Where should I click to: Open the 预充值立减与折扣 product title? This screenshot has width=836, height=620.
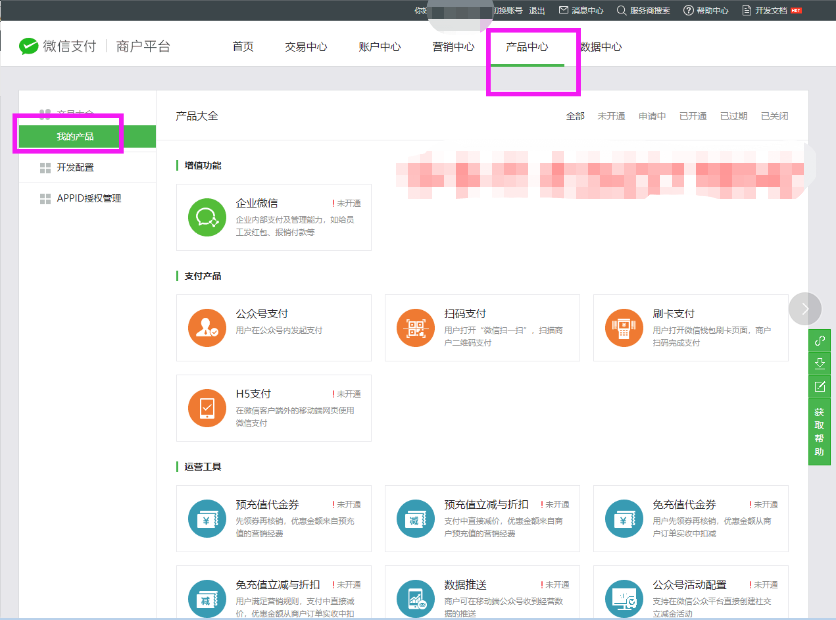pos(486,504)
